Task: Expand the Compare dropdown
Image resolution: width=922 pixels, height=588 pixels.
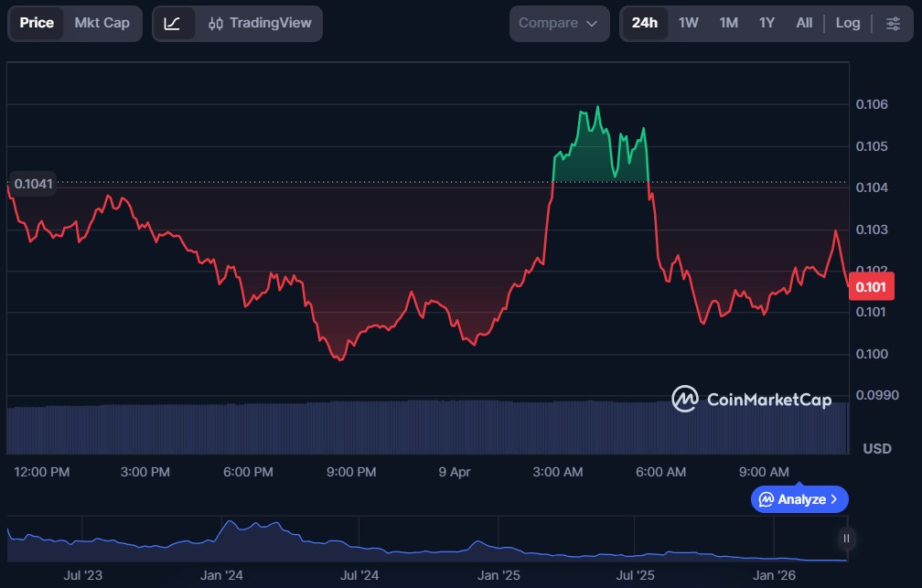Action: point(558,23)
